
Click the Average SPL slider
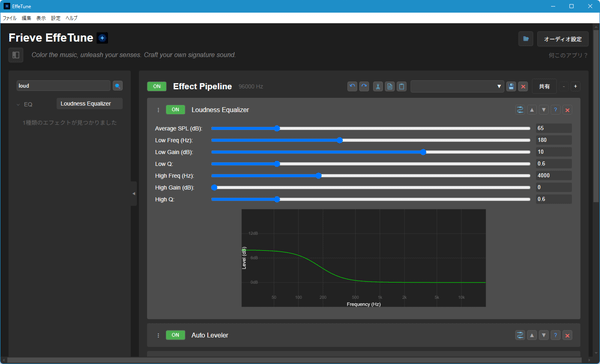370,128
